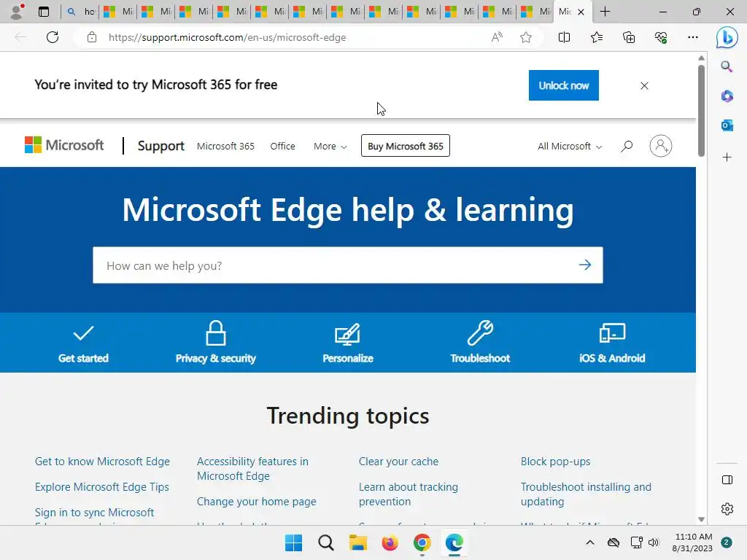
Task: Open Change your home page link
Action: [x=256, y=502]
